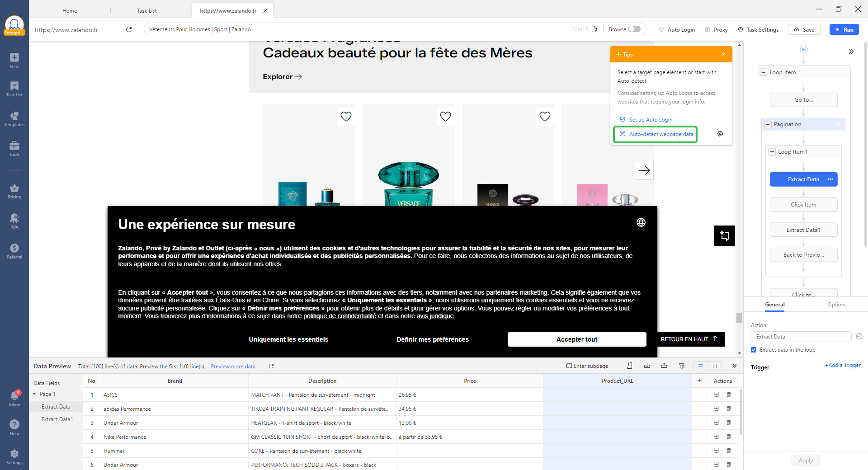Switch Data Preview to vertical column view
Viewport: 868px width, 470px height.
pyautogui.click(x=715, y=366)
